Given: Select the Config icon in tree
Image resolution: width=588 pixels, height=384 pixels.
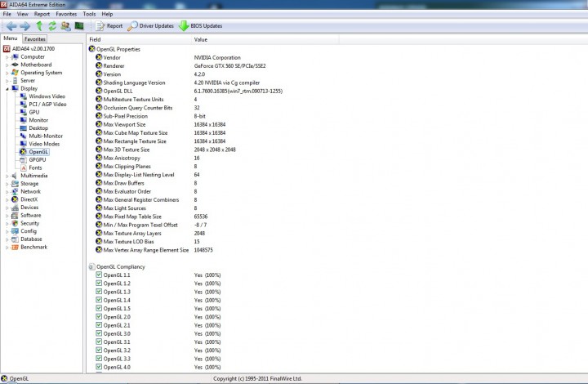Looking at the screenshot, I should coord(15,231).
